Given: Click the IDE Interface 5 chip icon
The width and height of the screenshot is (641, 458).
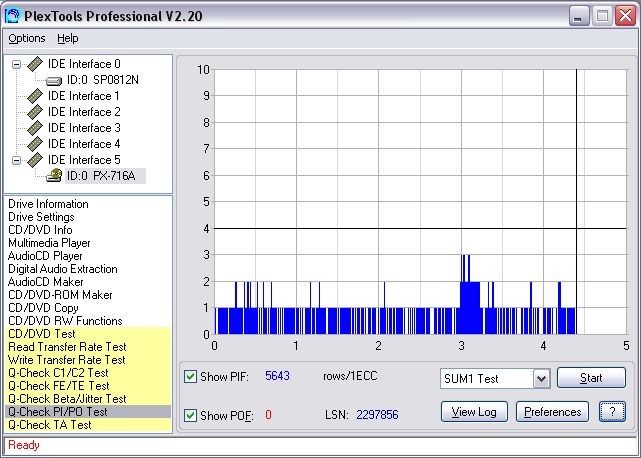Looking at the screenshot, I should click(35, 160).
